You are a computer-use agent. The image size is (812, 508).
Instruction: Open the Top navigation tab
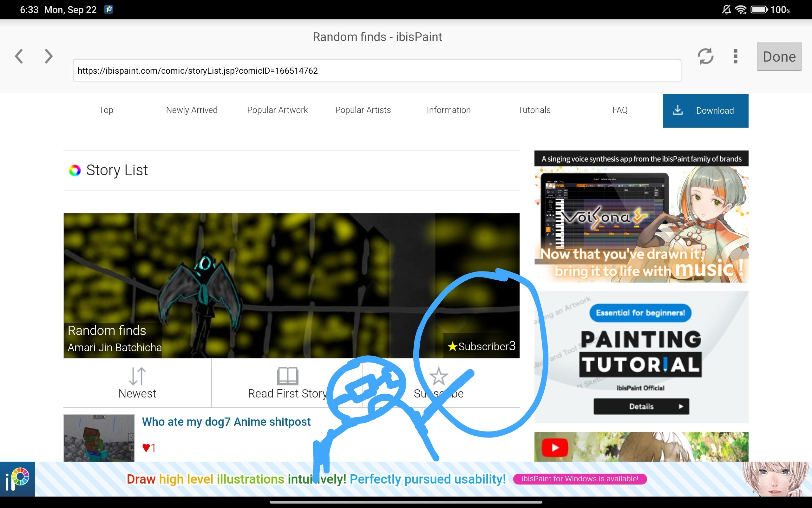pyautogui.click(x=106, y=110)
